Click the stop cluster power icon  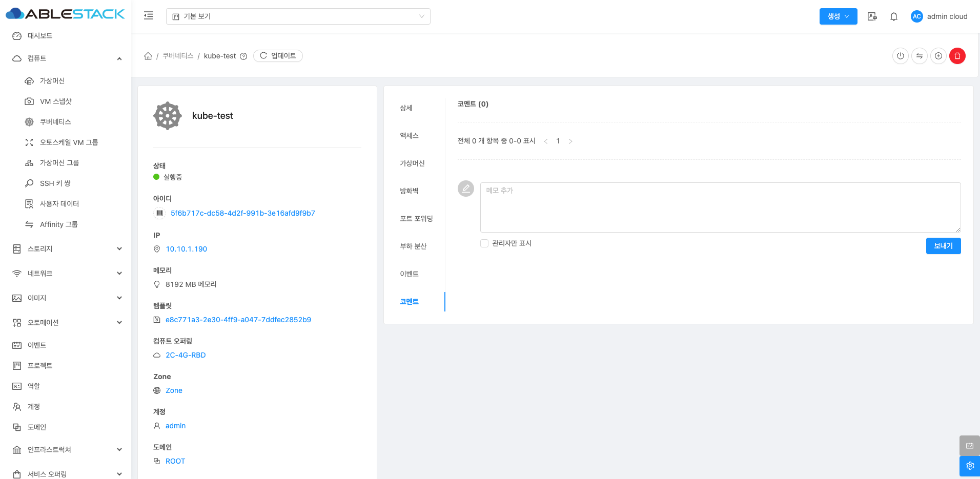click(900, 56)
